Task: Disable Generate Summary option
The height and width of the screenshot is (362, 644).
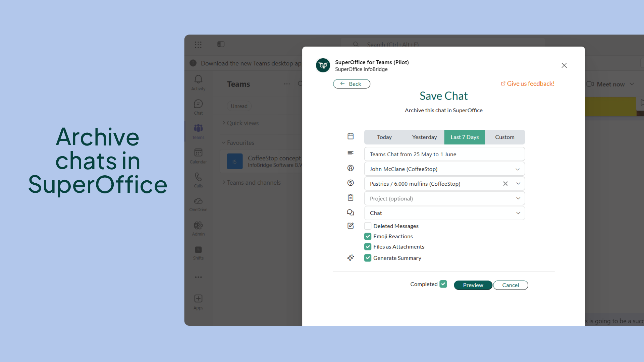Action: [368, 258]
